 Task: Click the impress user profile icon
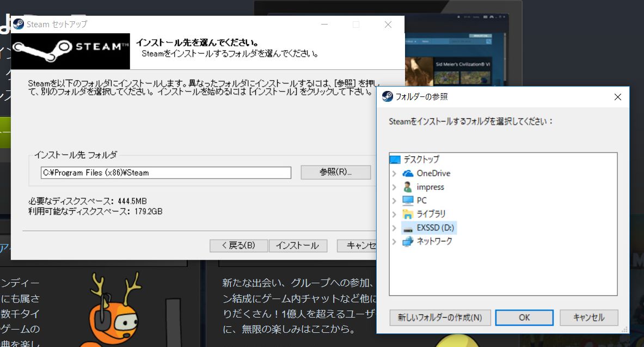tap(407, 187)
